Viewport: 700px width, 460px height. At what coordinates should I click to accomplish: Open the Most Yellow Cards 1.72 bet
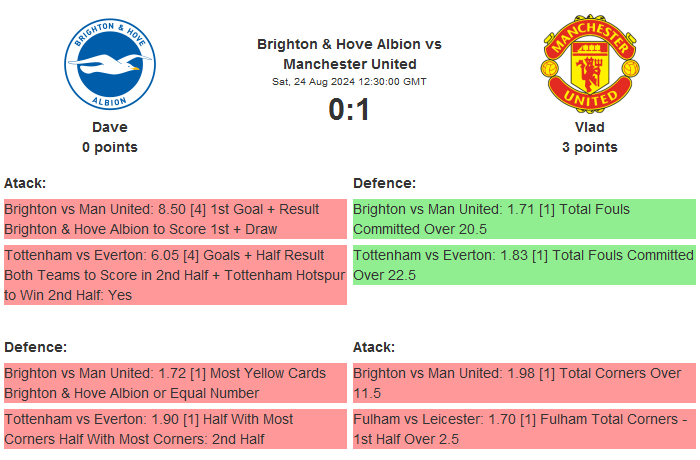coord(175,383)
